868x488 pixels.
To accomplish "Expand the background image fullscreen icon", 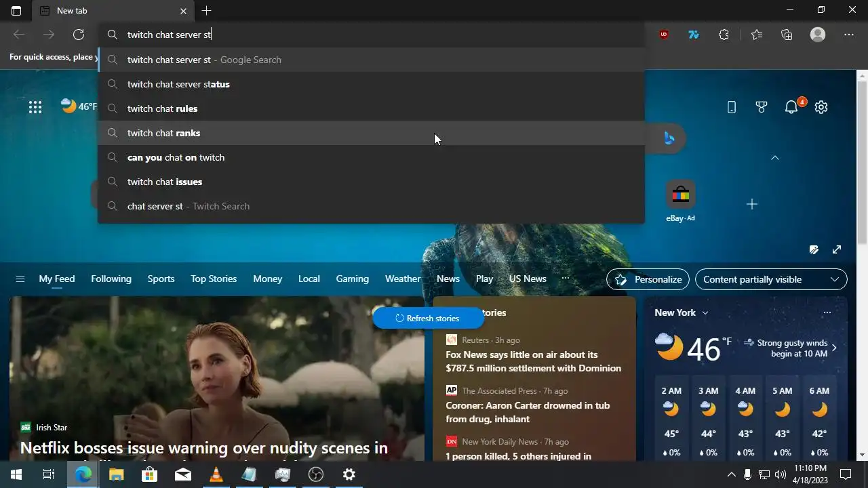I will tap(837, 249).
